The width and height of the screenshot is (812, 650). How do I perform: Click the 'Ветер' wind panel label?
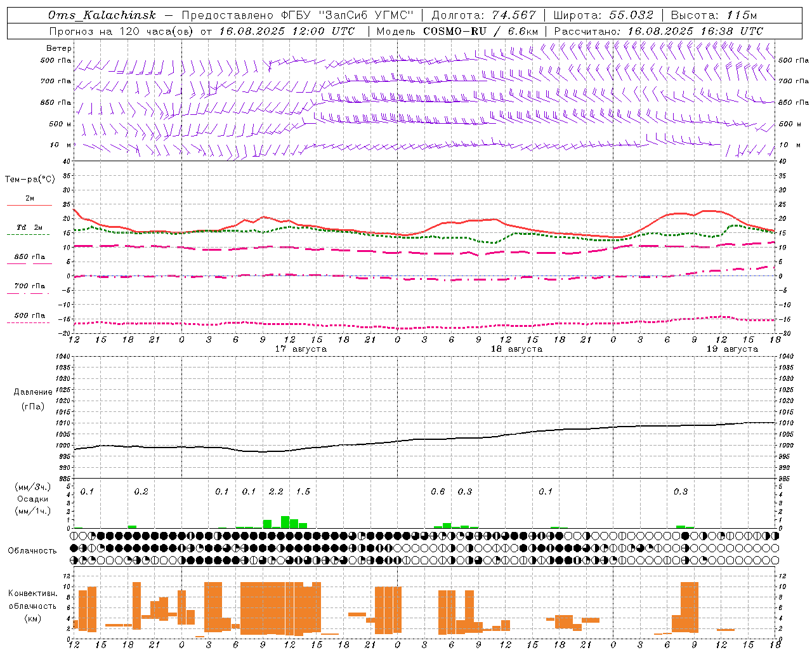click(x=59, y=48)
